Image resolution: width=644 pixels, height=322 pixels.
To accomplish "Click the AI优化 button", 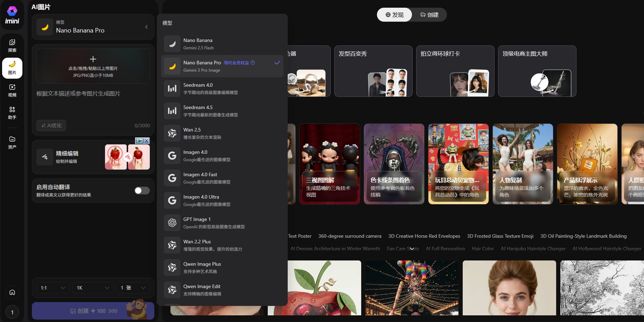I will (51, 126).
